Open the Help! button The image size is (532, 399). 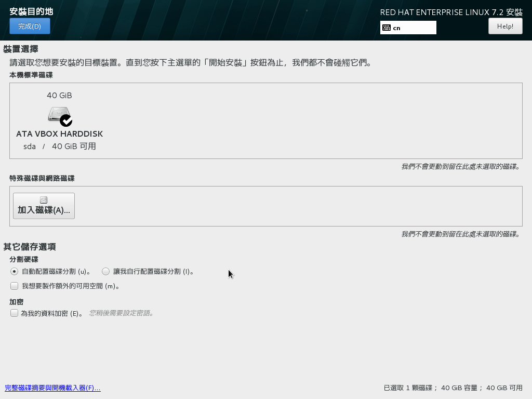(505, 26)
